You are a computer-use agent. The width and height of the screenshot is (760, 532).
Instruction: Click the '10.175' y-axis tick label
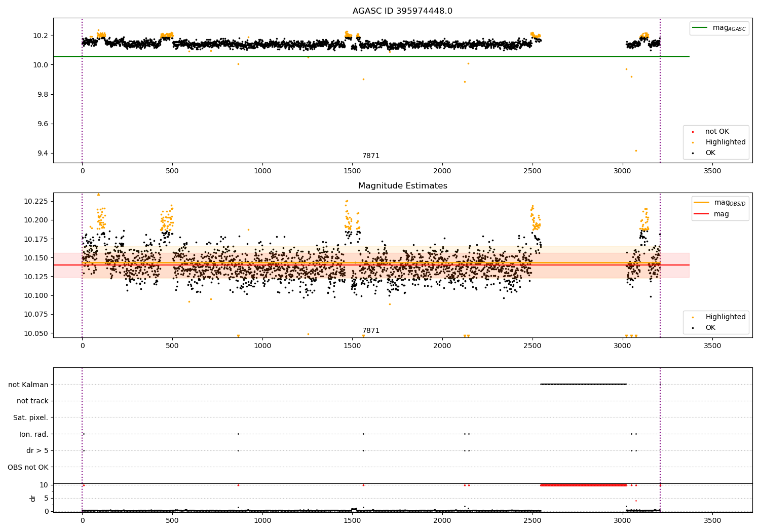[x=36, y=239]
